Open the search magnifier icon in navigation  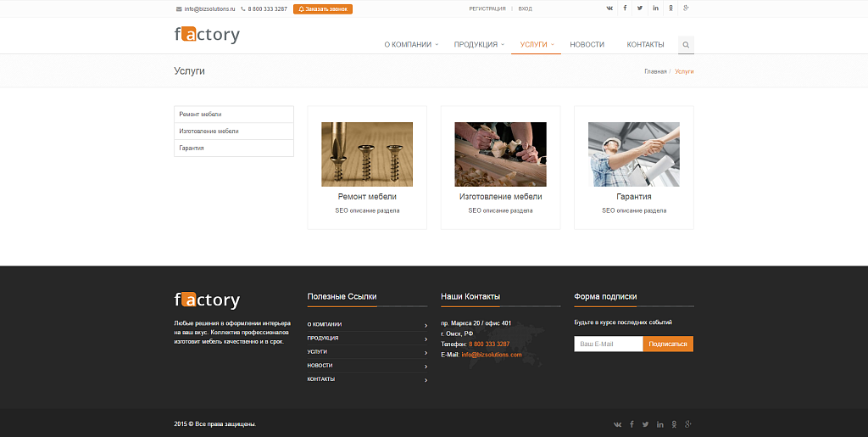tap(686, 45)
